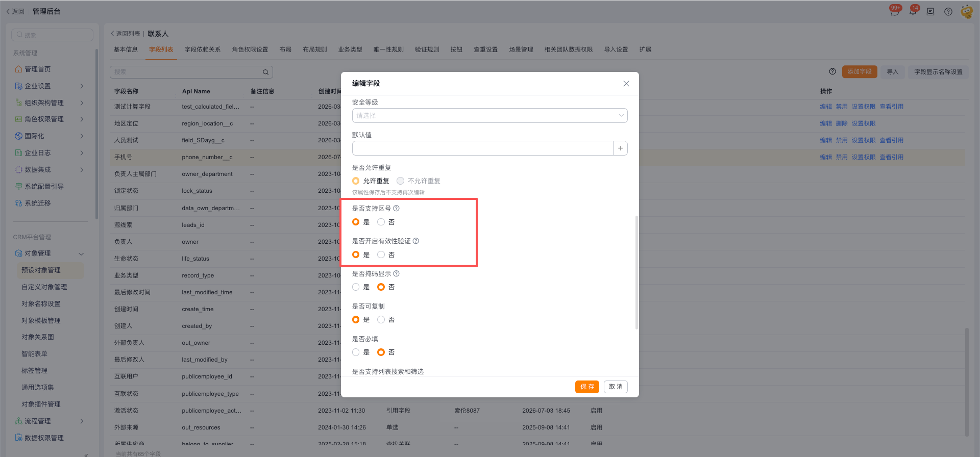Screen dimensions: 980x457
Task: Click the dialog vertical scrollbar
Action: 636,272
